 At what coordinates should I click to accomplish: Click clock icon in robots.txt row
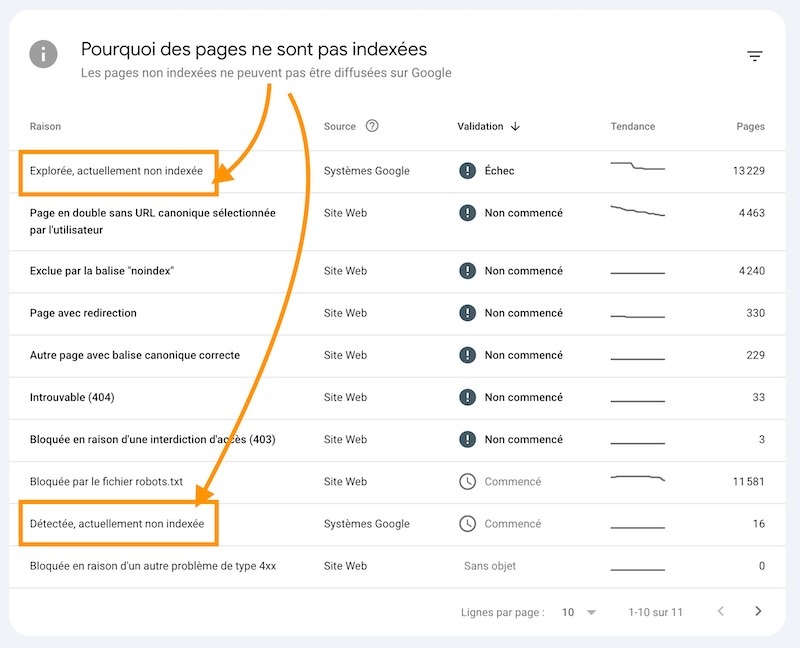click(467, 481)
